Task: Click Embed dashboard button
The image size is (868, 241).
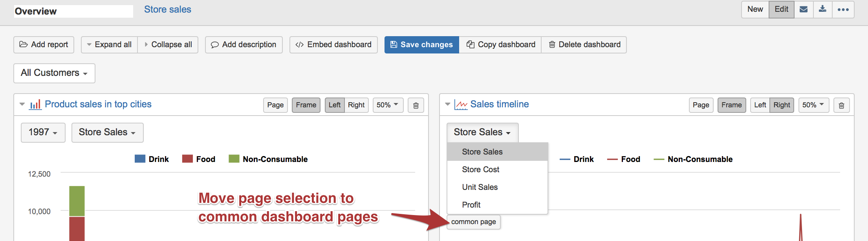Action: (333, 45)
